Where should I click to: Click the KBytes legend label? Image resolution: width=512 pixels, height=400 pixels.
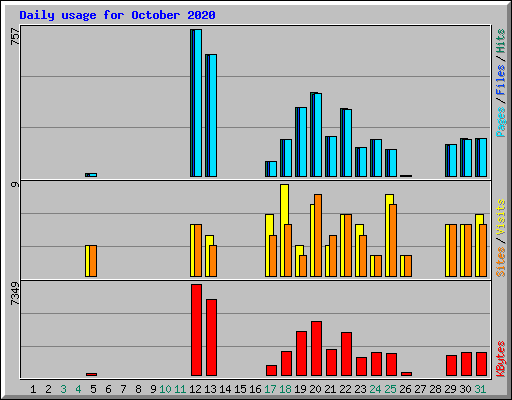pos(501,359)
